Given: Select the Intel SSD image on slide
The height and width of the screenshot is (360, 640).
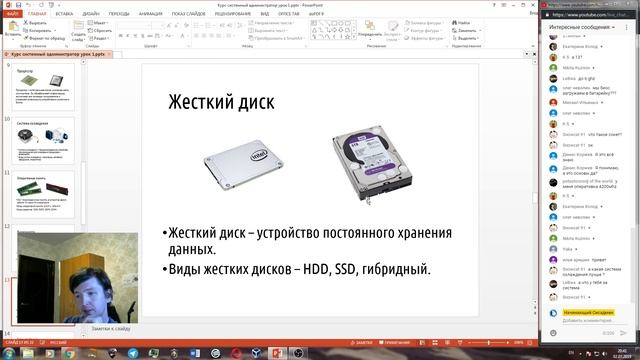Looking at the screenshot, I should pyautogui.click(x=244, y=164).
